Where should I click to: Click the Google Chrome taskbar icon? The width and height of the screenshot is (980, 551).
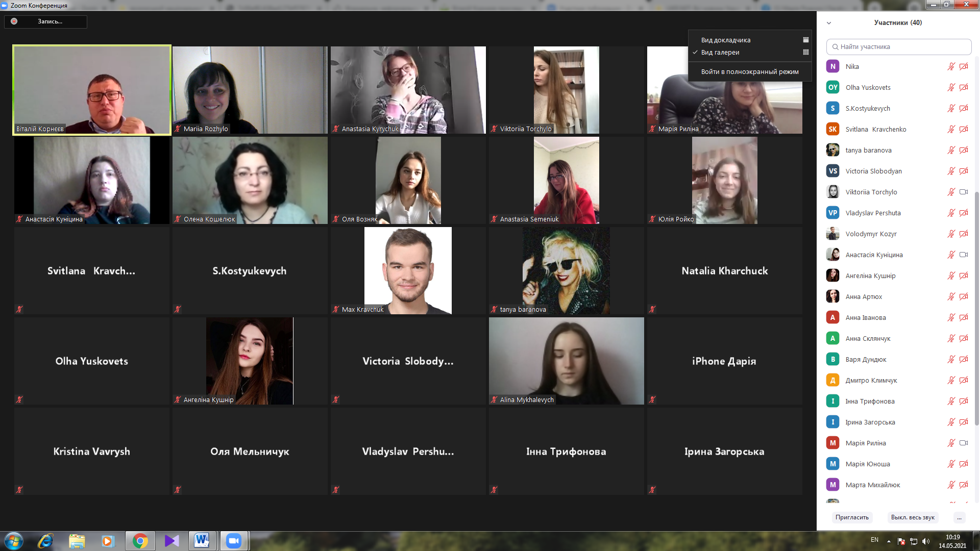tap(140, 540)
